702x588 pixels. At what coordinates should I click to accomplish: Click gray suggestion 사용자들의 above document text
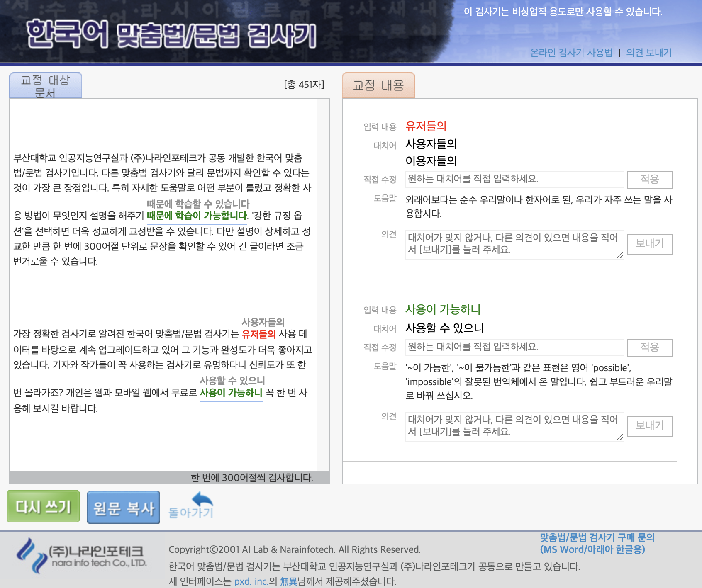(x=263, y=322)
